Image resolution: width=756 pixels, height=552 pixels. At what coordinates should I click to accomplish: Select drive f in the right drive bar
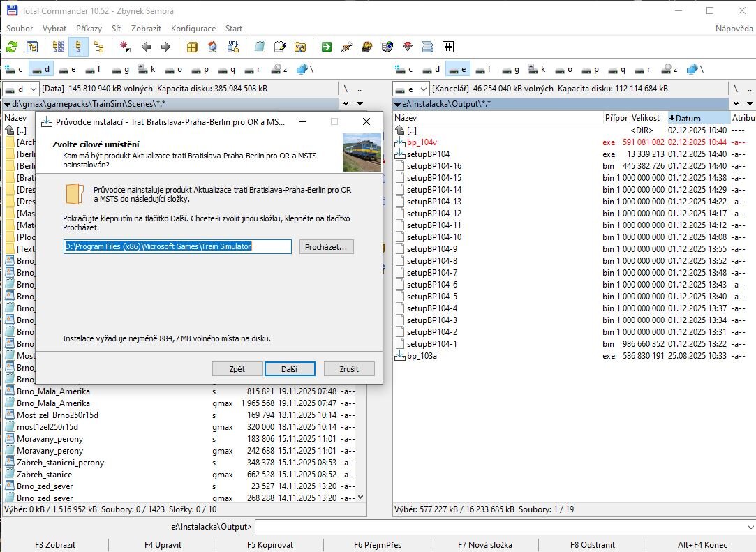point(482,69)
